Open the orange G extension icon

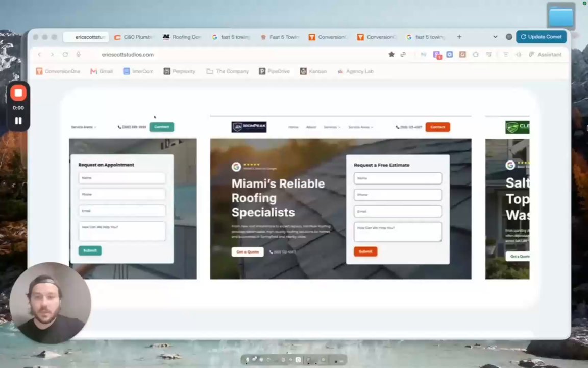pyautogui.click(x=462, y=55)
